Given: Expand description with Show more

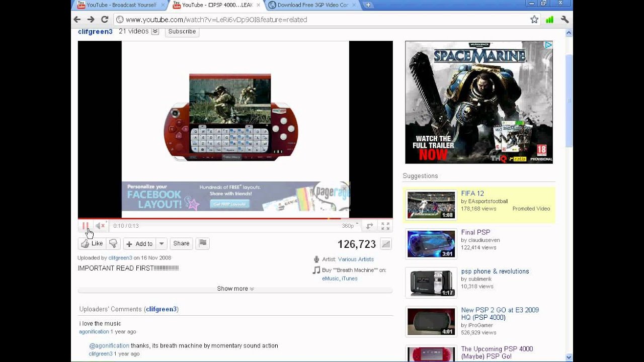Looking at the screenshot, I should coord(235,289).
